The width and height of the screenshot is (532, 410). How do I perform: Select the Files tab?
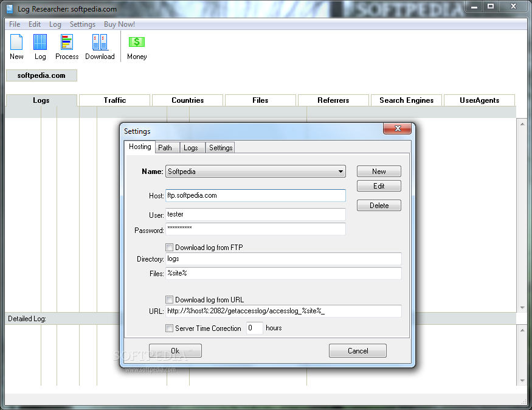[x=260, y=100]
